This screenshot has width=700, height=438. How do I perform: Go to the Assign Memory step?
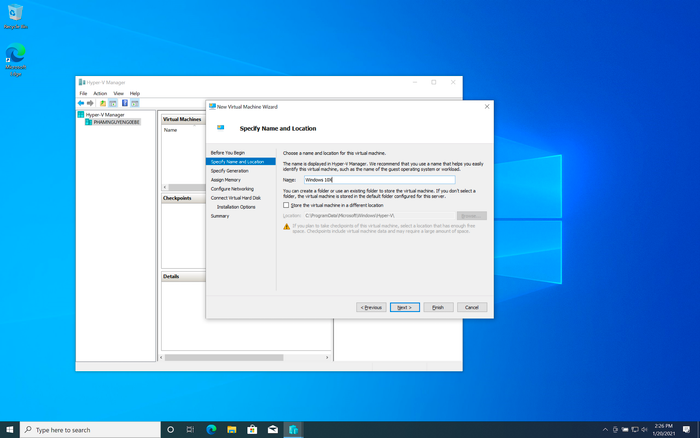(225, 180)
